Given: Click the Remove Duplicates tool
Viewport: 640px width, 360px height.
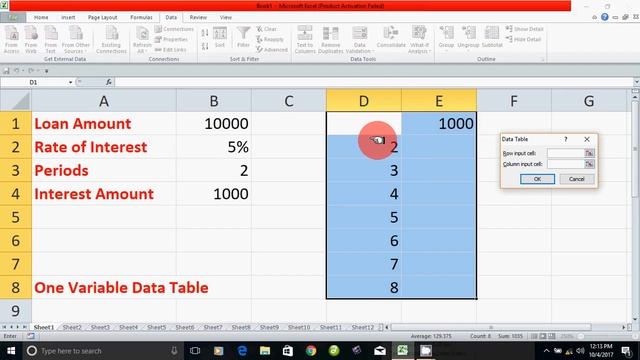Looking at the screenshot, I should pyautogui.click(x=331, y=39).
